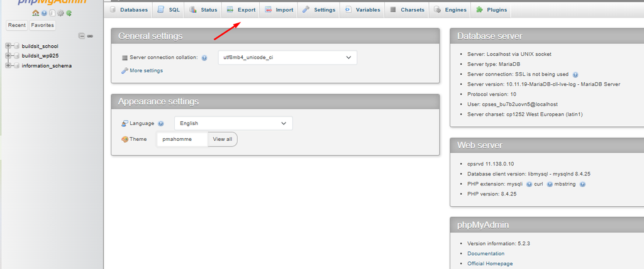
Task: Toggle link with main panel chain icon
Action: point(90,36)
